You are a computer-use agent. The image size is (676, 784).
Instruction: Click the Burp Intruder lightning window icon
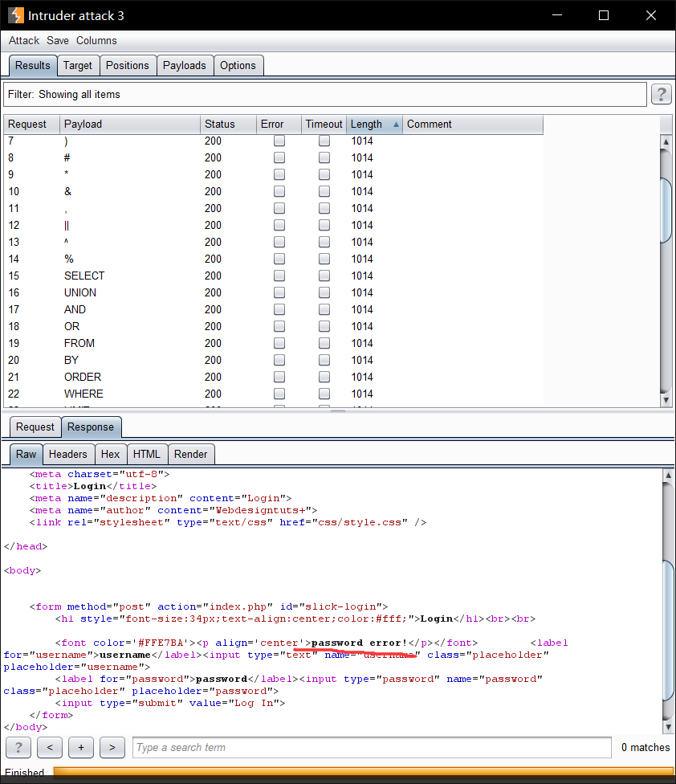click(16, 15)
